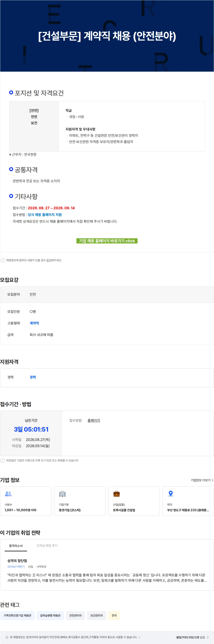Click the 과장~사원 rank text
Viewport: 214px width, 644px height.
tap(76, 117)
